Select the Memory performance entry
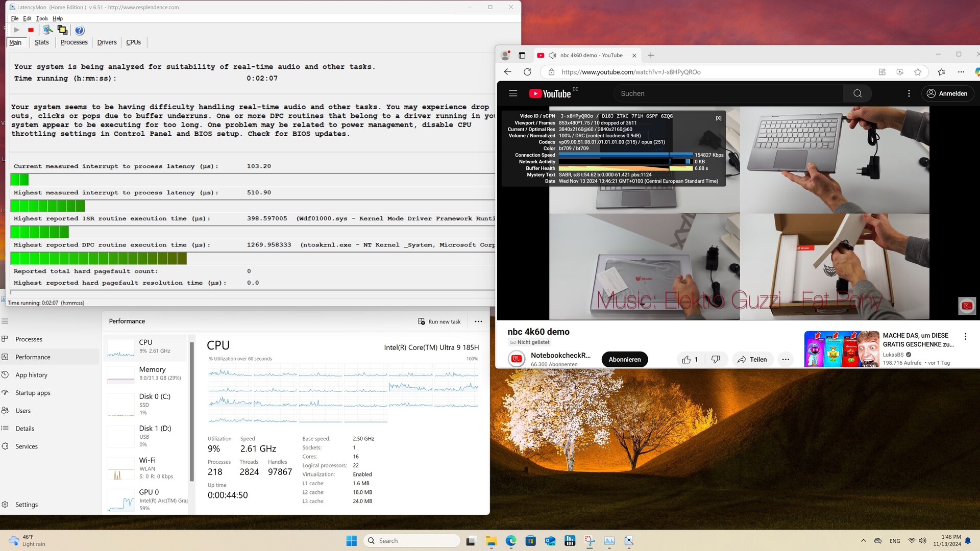 (146, 373)
